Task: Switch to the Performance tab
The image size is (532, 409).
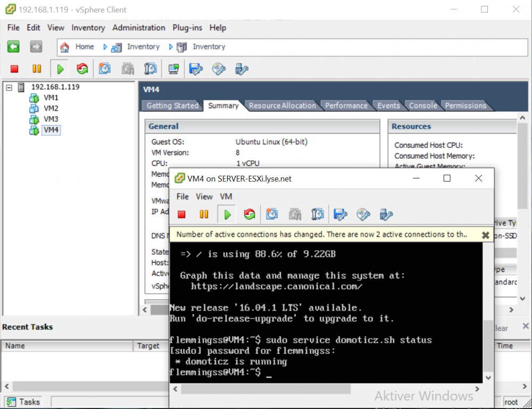Action: point(346,105)
